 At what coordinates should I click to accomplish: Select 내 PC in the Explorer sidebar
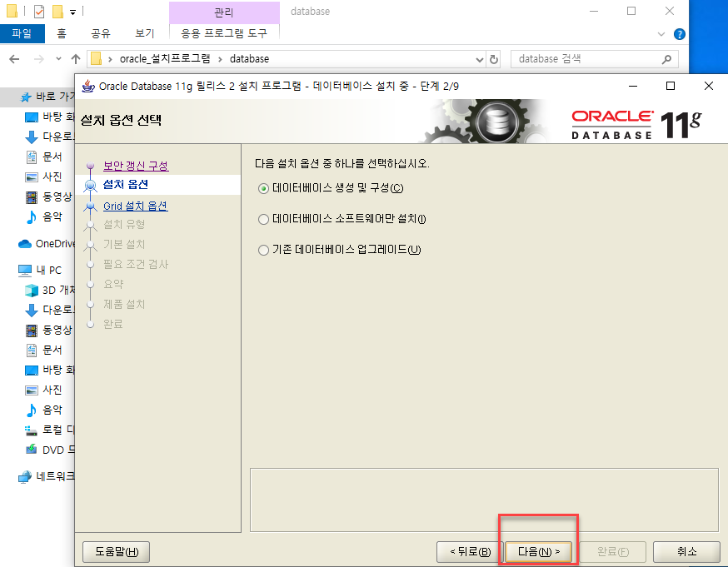(40, 270)
